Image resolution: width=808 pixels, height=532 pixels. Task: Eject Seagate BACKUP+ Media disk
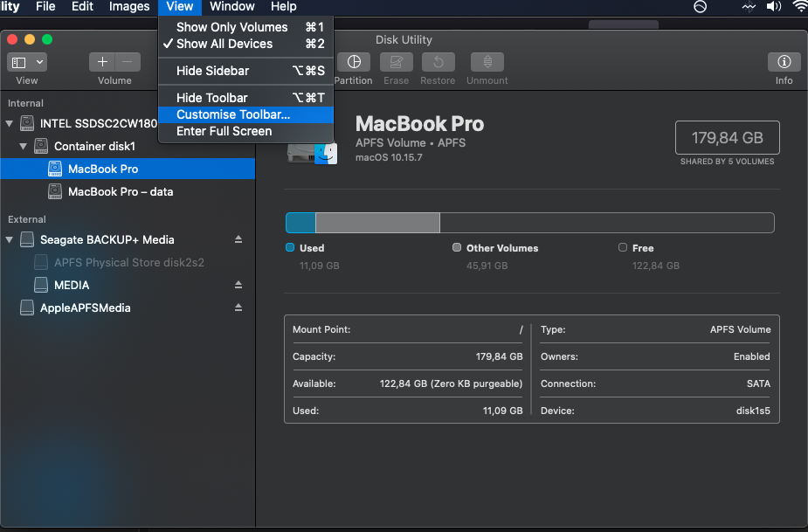238,239
